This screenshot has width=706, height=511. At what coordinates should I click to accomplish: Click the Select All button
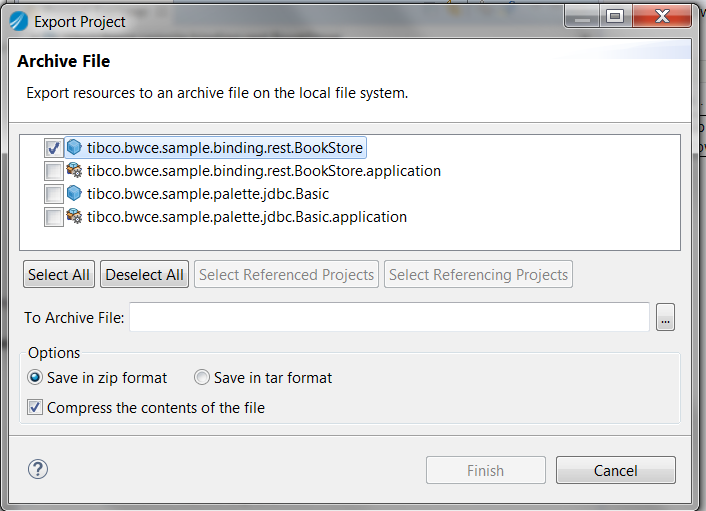point(59,274)
